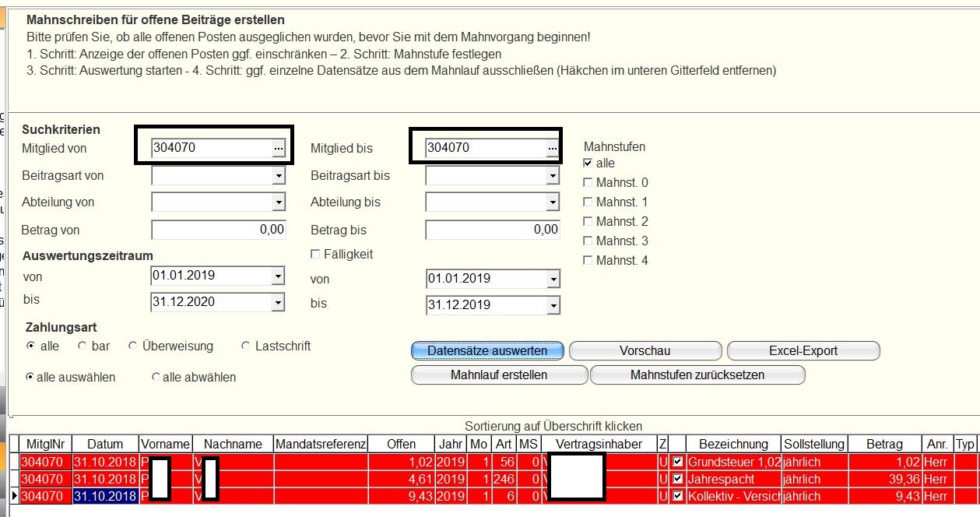
Task: Choose the alle abwählen radio button
Action: click(x=156, y=377)
